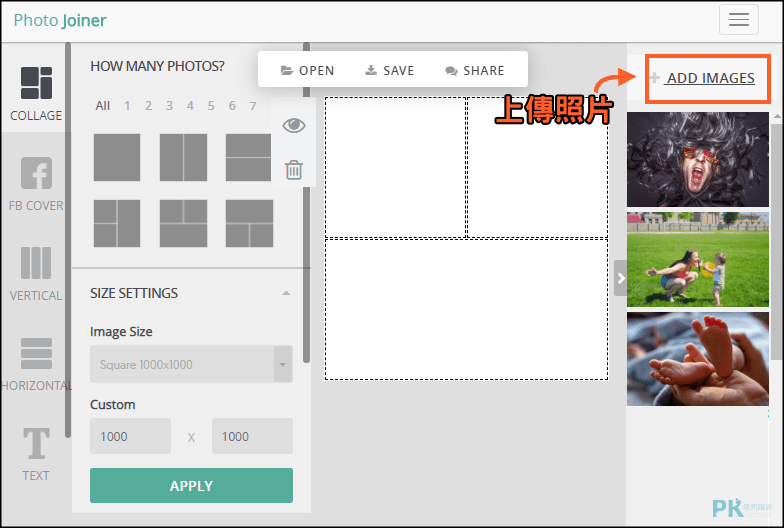The image size is (784, 528).
Task: Filter layouts by All photos
Action: [102, 106]
